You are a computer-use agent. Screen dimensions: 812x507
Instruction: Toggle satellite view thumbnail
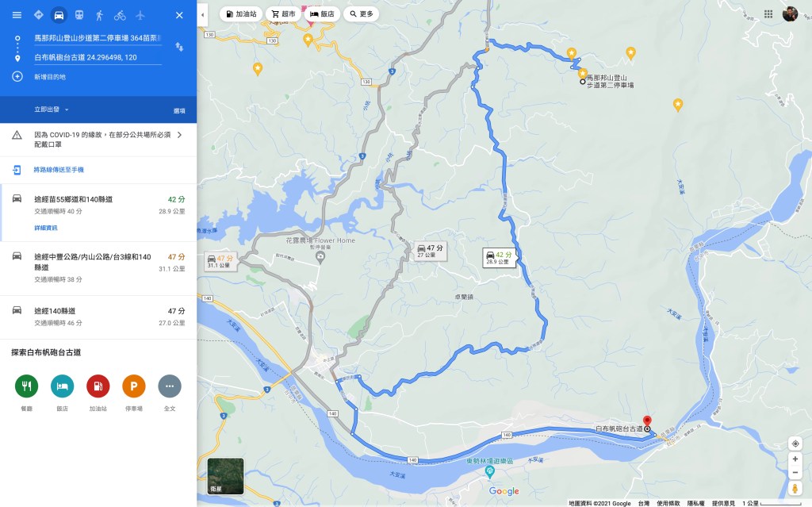tap(226, 476)
